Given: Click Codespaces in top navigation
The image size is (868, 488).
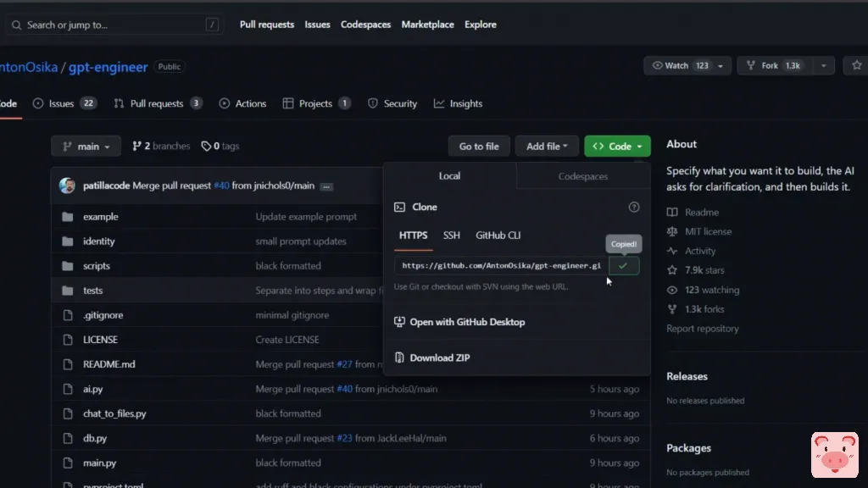Looking at the screenshot, I should click(365, 25).
